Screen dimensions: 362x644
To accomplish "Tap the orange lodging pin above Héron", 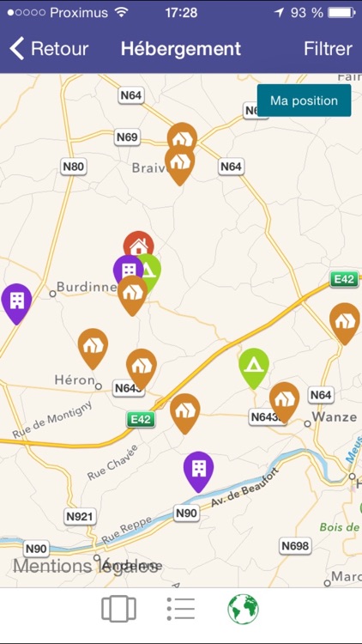I will 94,349.
